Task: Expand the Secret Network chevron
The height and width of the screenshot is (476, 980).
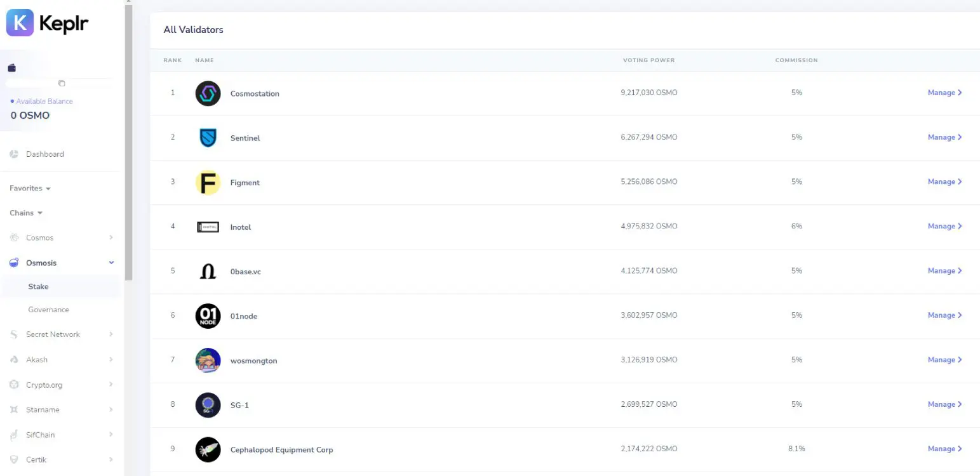Action: coord(111,334)
